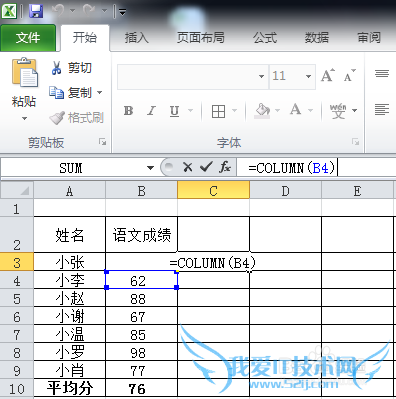Screen dimensions: 396x399
Task: Click cell containing 语文成绩
Action: tap(141, 235)
